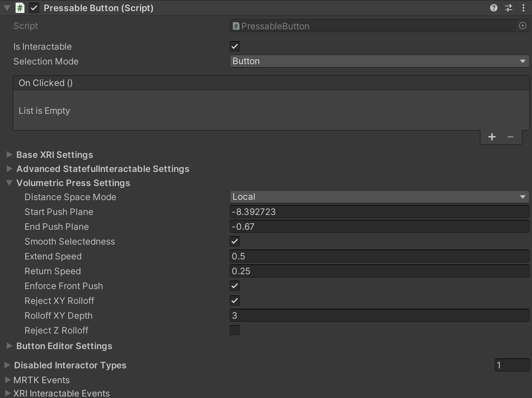Uncheck Reject XY Rolloff
532x398 pixels.
pyautogui.click(x=235, y=301)
